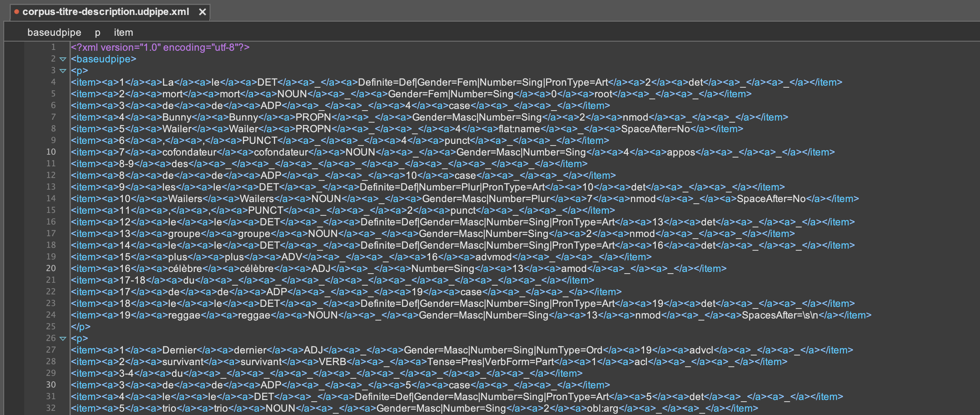The image size is (980, 415).
Task: Collapse the p element at line 26
Action: 63,339
